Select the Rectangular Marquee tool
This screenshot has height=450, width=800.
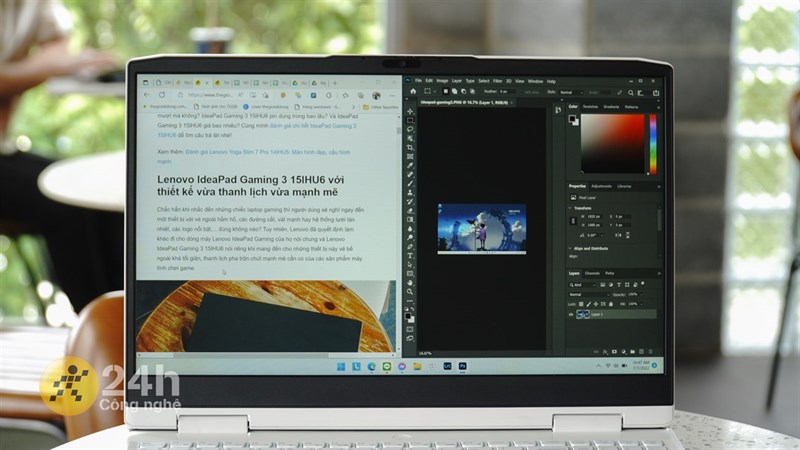[x=410, y=120]
